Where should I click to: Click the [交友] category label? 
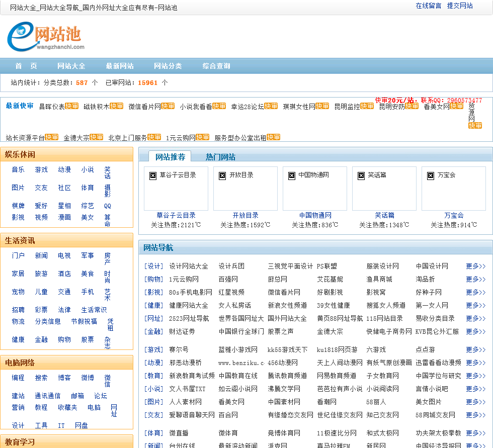pyautogui.click(x=154, y=415)
